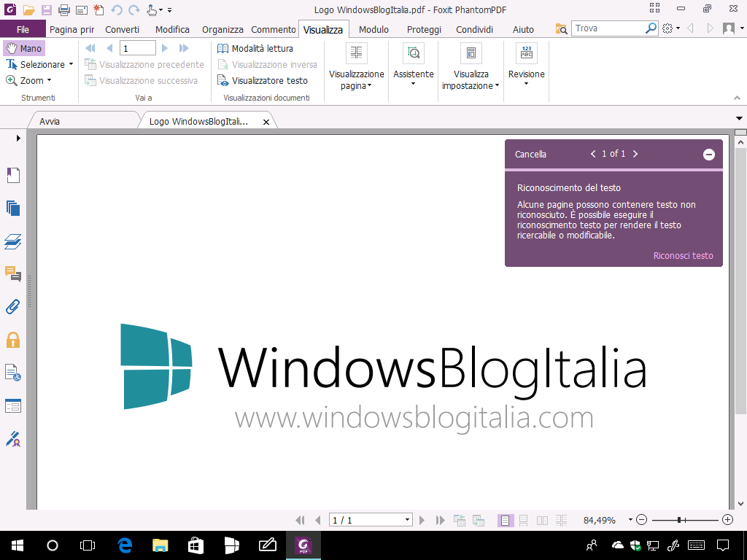Image resolution: width=747 pixels, height=560 pixels.
Task: Open the Aiuto tab
Action: pos(523,29)
